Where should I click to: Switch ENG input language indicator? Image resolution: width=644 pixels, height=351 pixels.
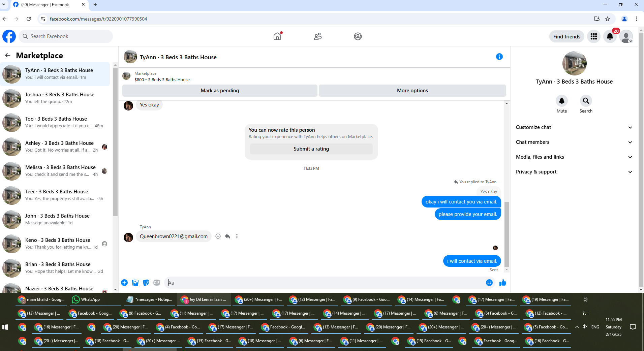595,327
